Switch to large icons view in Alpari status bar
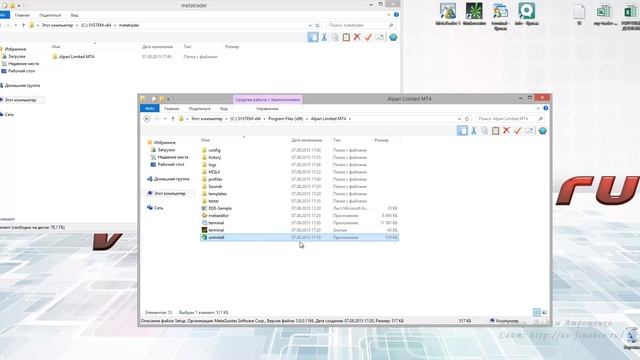640x360 pixels. click(544, 312)
